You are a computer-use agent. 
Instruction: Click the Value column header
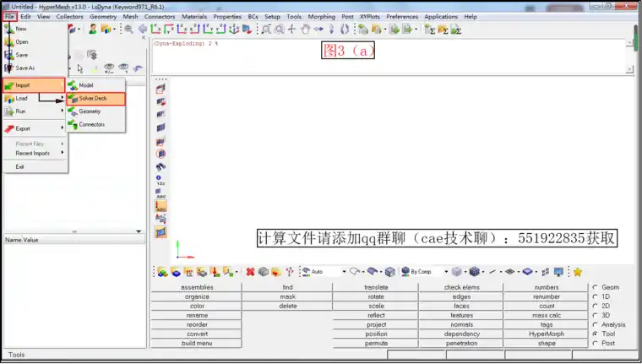[30, 240]
